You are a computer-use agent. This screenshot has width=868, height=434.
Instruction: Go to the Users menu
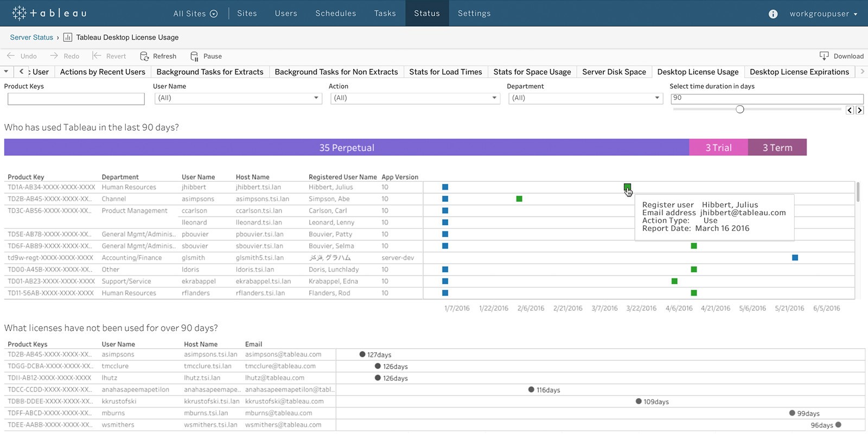point(286,14)
